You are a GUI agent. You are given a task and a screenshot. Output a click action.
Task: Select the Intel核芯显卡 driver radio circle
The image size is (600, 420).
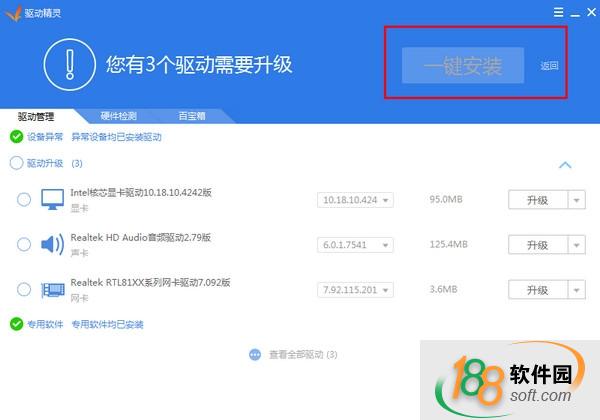24,200
